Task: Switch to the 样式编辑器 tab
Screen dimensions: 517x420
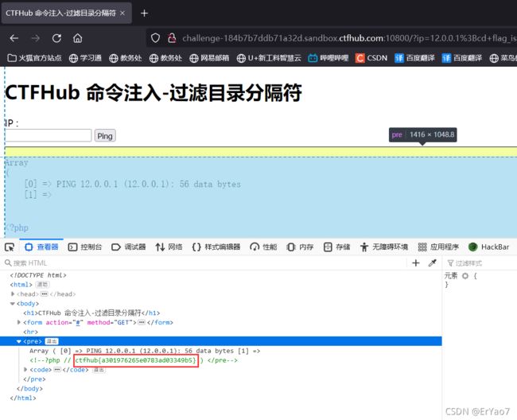Action: click(x=216, y=247)
